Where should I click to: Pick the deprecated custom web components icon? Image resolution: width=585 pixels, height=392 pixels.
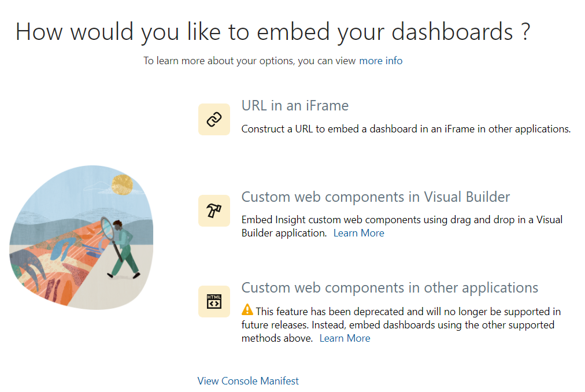214,301
